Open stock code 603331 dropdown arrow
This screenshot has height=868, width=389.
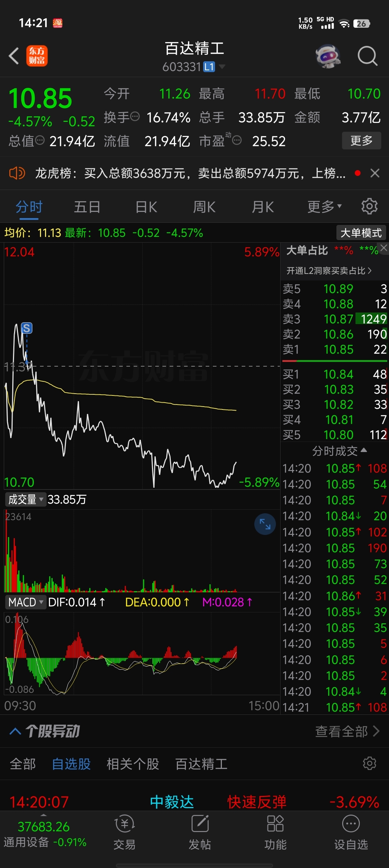click(222, 67)
